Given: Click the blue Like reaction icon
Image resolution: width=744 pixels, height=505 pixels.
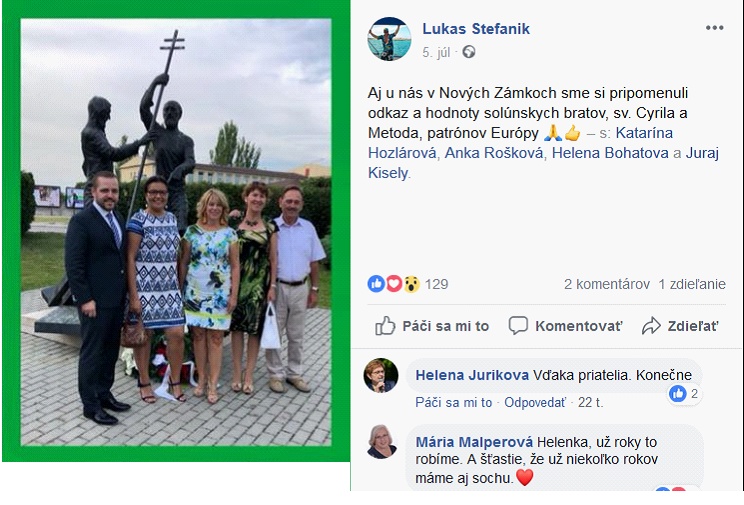Looking at the screenshot, I should click(x=376, y=284).
